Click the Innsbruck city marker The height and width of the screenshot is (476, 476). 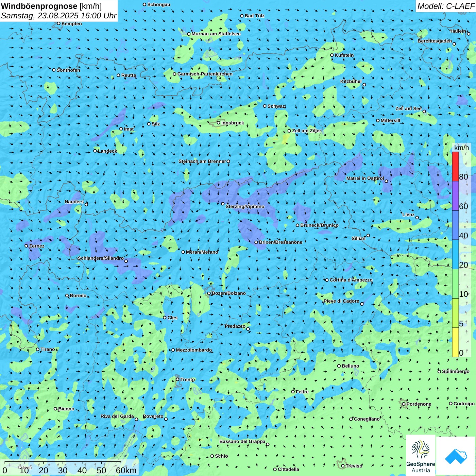219,123
